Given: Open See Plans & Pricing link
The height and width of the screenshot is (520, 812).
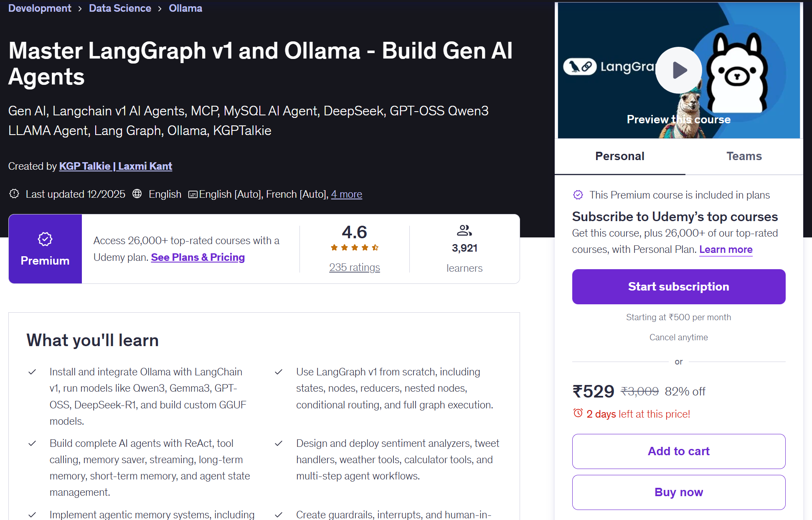Looking at the screenshot, I should (198, 257).
